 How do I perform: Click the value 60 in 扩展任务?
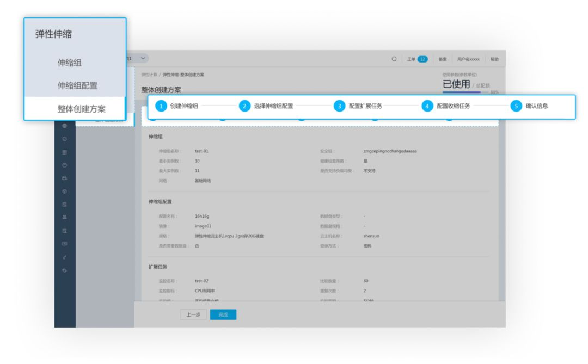coord(366,281)
